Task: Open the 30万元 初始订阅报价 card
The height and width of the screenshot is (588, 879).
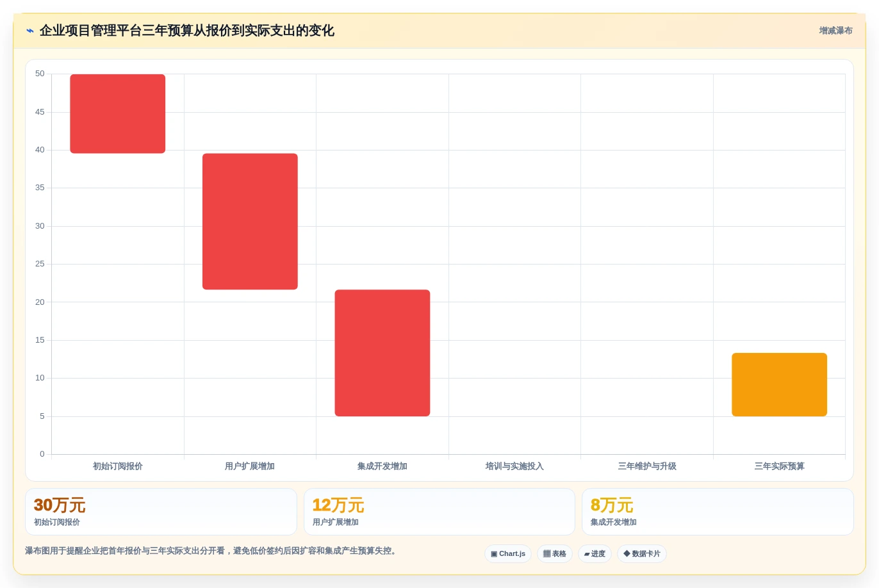Action: pyautogui.click(x=161, y=512)
